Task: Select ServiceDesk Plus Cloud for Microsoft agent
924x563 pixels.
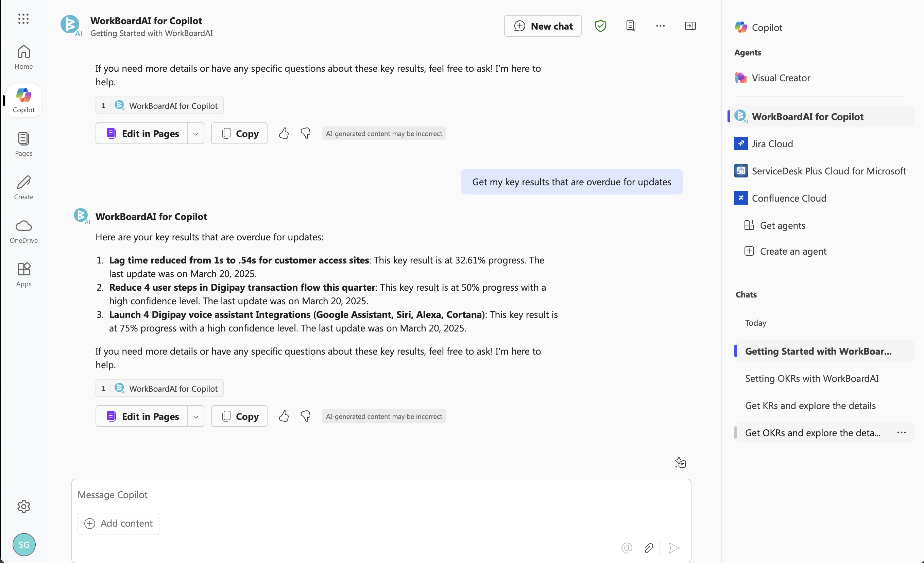Action: click(821, 171)
